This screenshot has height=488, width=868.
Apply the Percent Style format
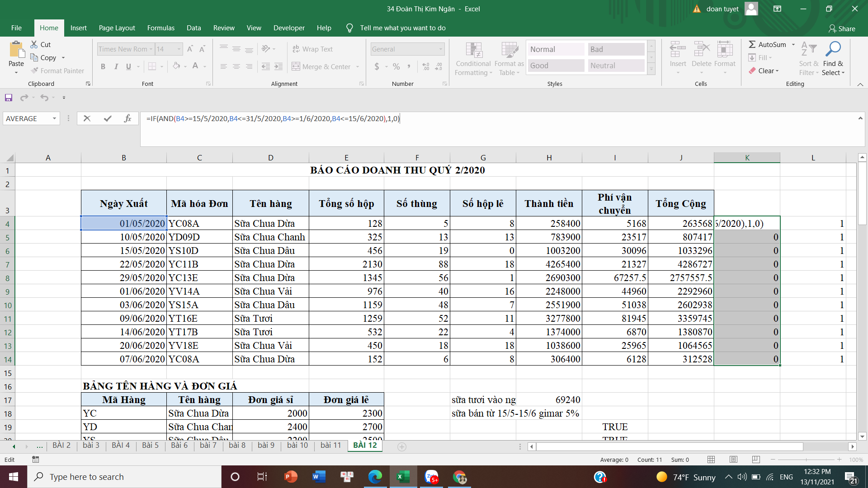click(396, 66)
